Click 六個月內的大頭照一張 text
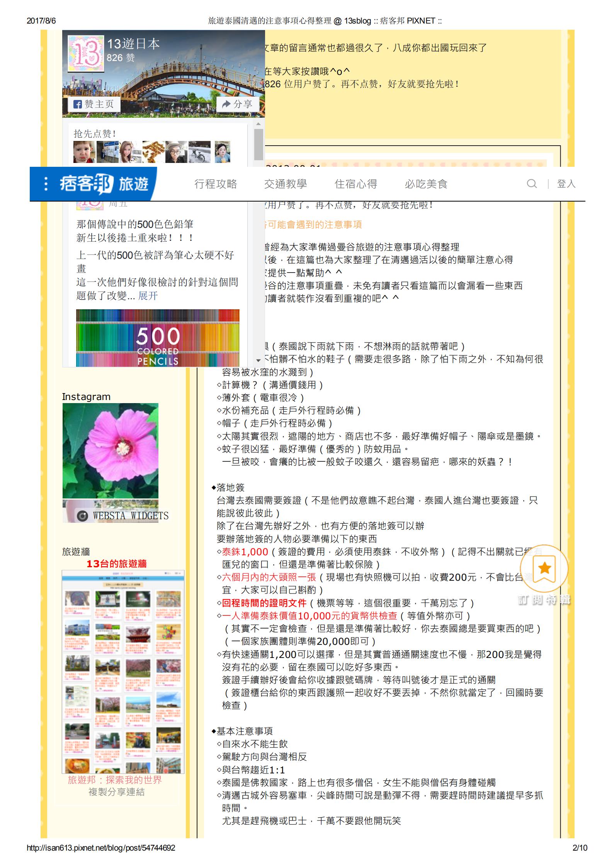 pos(269,577)
